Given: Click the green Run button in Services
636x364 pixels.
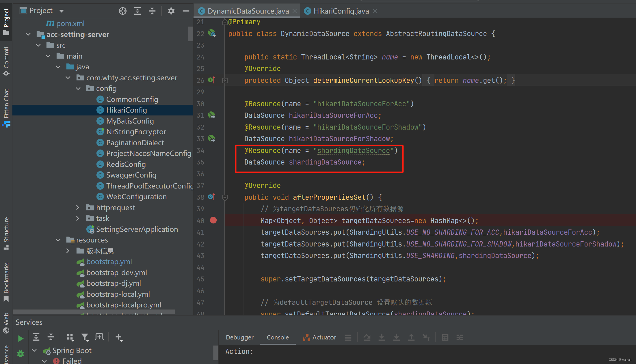Looking at the screenshot, I should 21,338.
